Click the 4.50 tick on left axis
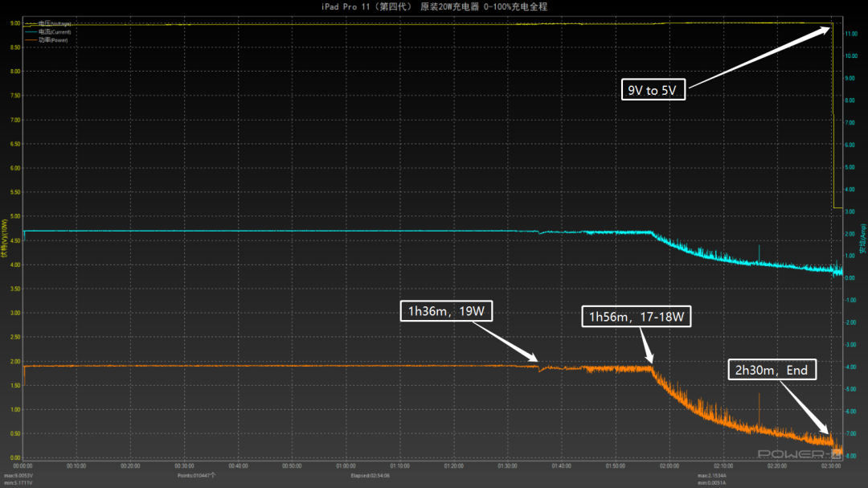 point(15,241)
